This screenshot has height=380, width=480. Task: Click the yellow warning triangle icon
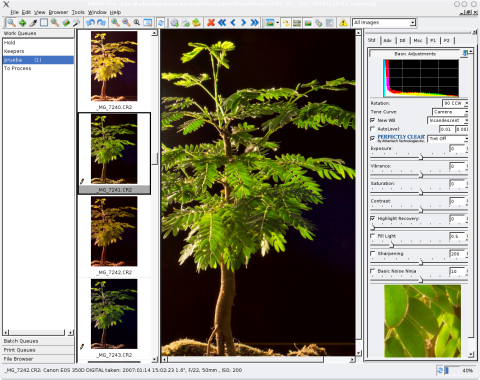343,23
